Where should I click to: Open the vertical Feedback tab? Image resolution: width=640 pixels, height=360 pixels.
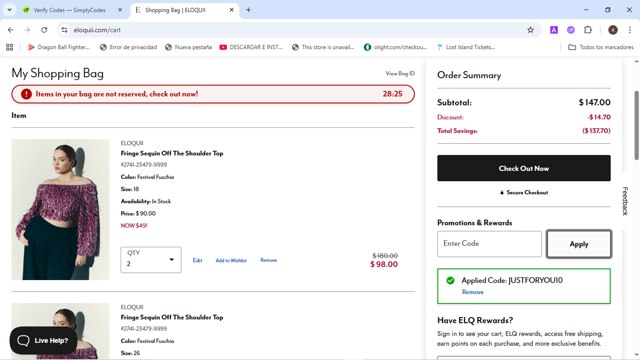(625, 201)
